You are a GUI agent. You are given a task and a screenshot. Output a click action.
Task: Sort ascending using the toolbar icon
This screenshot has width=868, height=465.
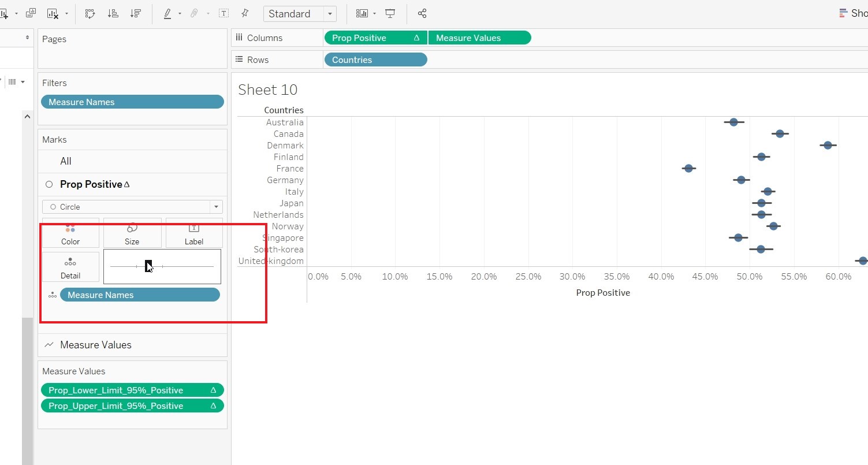(113, 13)
